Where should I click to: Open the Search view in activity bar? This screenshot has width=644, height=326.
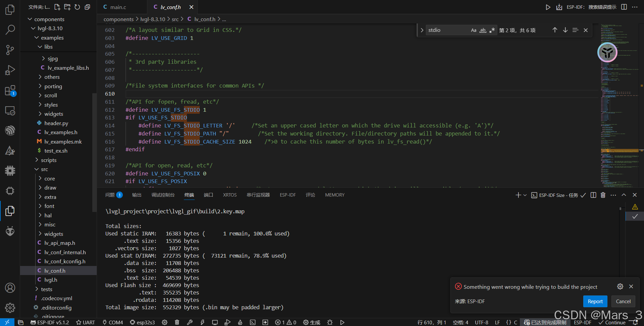(x=10, y=30)
